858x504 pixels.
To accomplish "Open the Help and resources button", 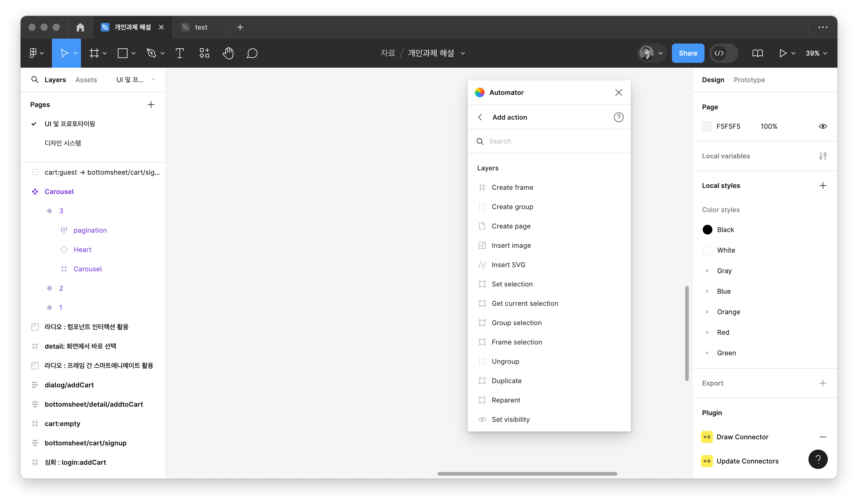I will (818, 459).
